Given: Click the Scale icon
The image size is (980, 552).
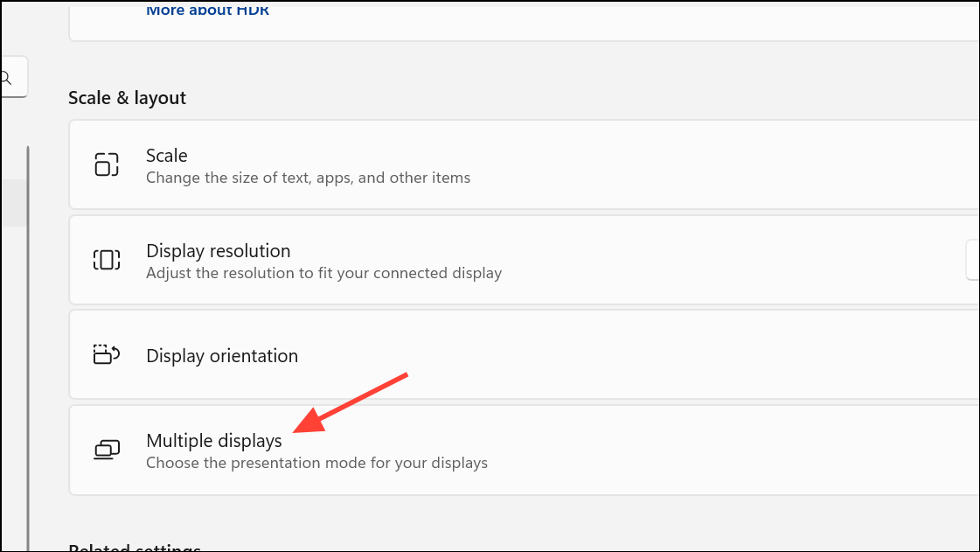Looking at the screenshot, I should (106, 165).
